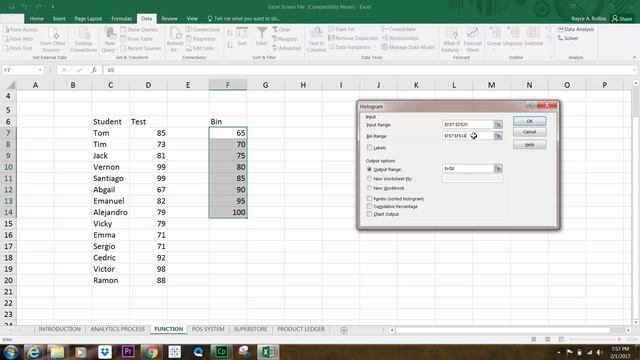Click Flash Fill in Data Tools
The width and height of the screenshot is (640, 360).
pos(341,29)
